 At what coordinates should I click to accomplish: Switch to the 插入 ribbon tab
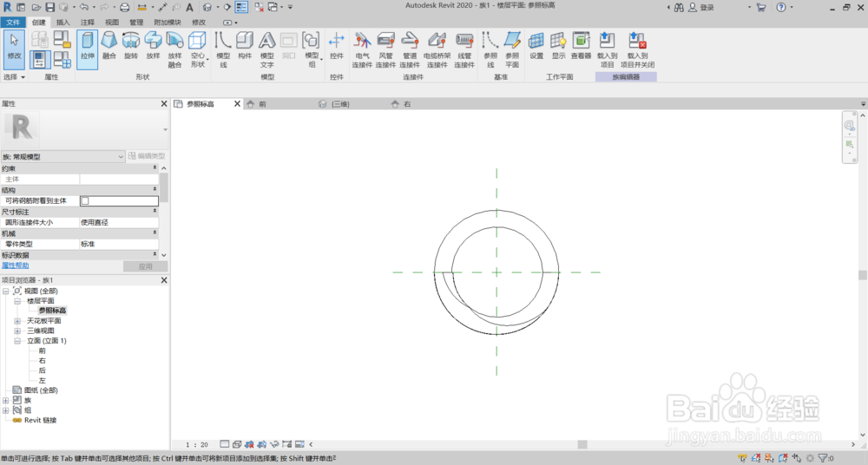pyautogui.click(x=63, y=23)
